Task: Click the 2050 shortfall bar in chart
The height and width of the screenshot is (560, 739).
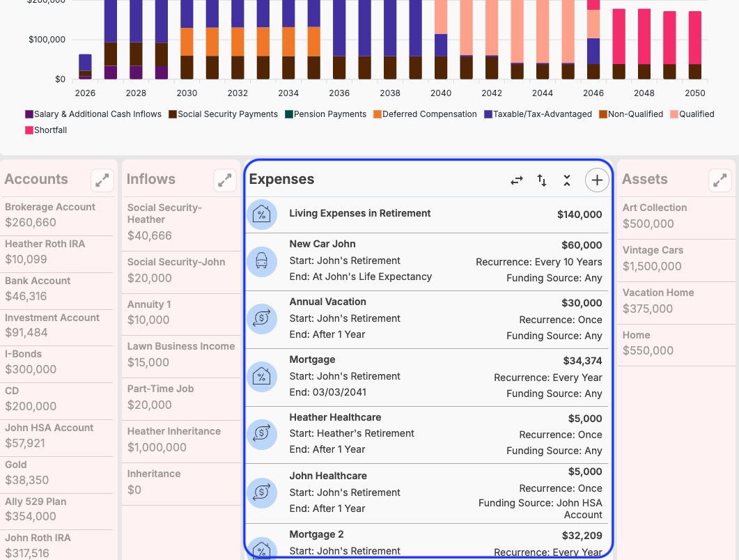Action: click(695, 38)
